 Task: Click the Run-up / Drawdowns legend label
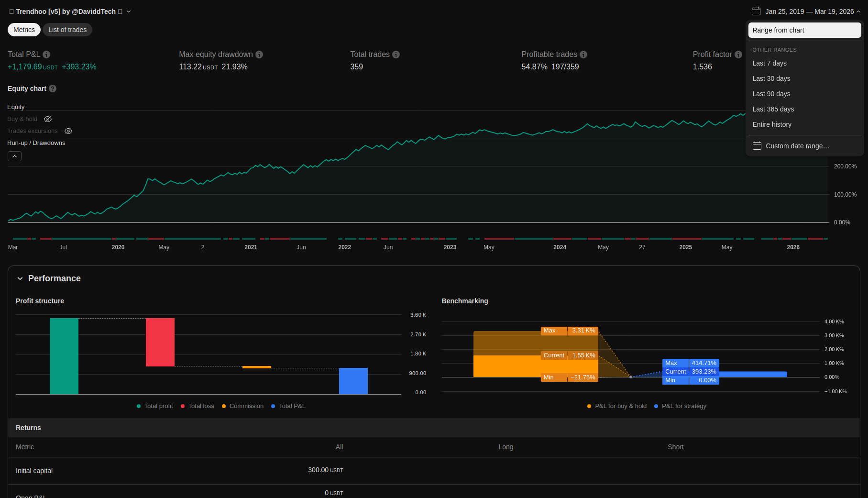pyautogui.click(x=36, y=143)
